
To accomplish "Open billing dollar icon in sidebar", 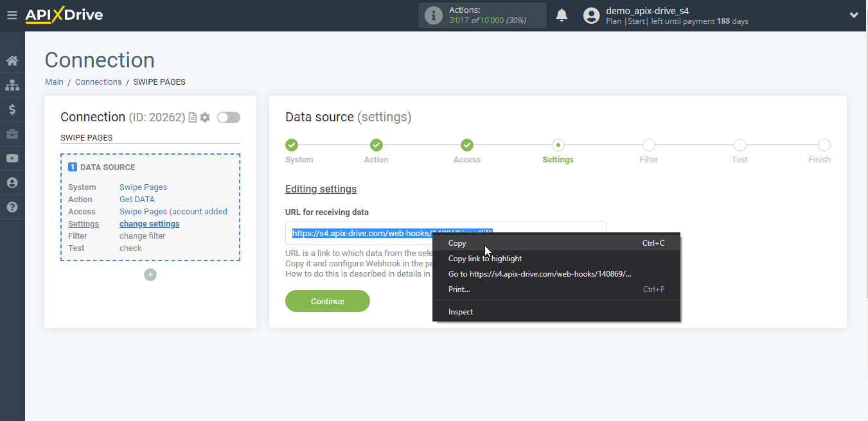I will [x=12, y=110].
